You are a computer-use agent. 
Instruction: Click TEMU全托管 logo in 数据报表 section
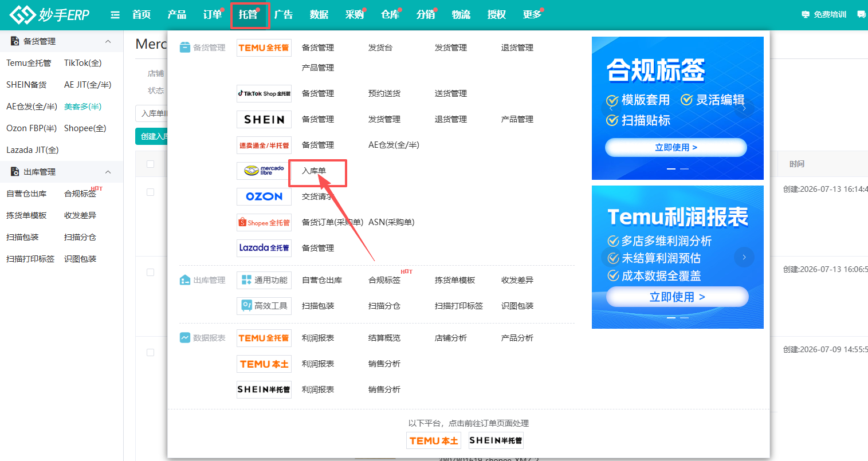[x=264, y=338]
